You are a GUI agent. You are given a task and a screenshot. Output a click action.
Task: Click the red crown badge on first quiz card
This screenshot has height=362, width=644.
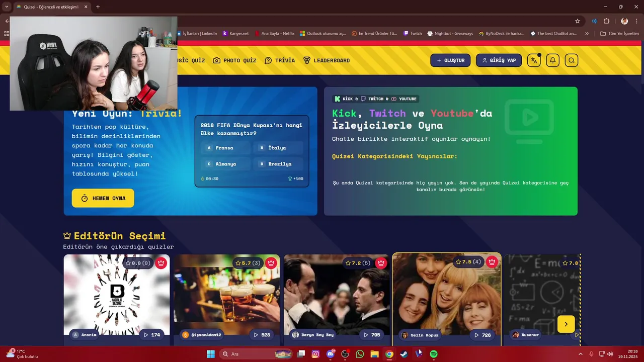[x=161, y=262]
